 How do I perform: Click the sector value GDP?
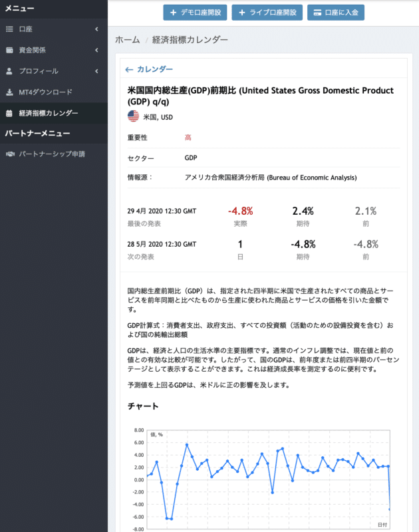point(191,158)
